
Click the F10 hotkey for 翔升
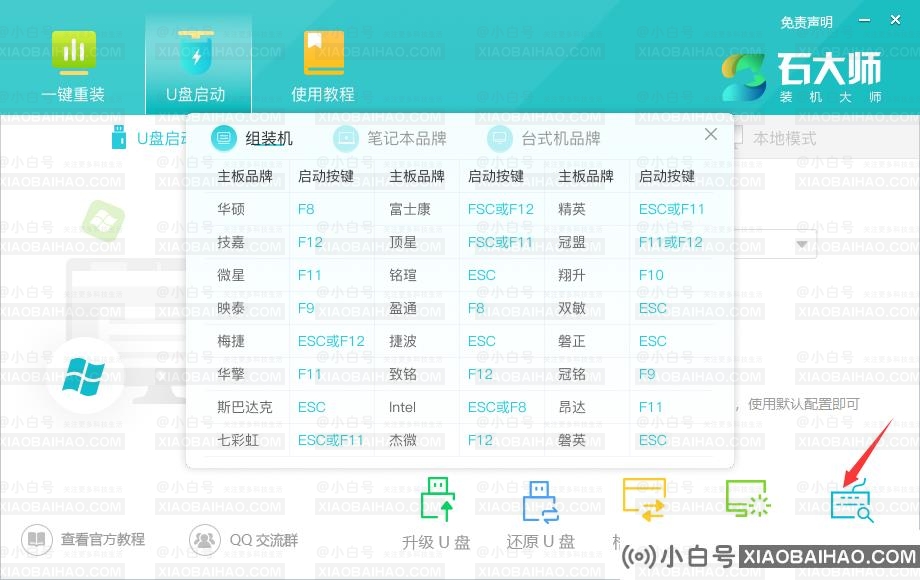[x=651, y=275]
